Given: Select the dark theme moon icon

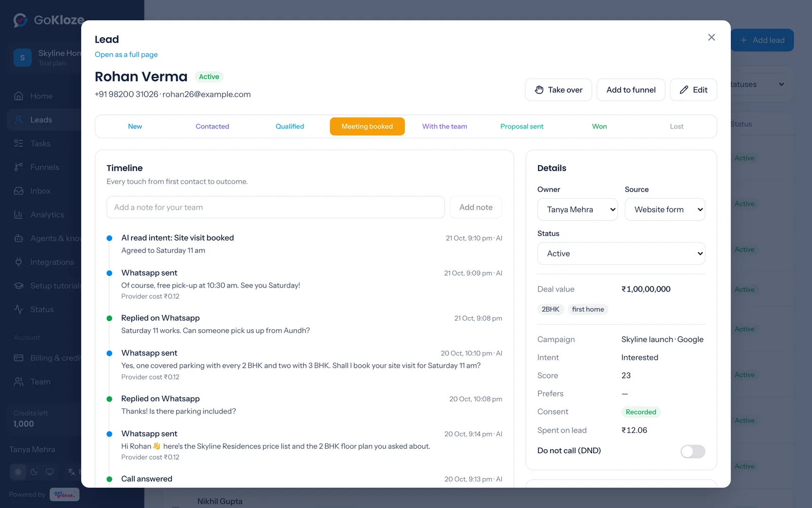Looking at the screenshot, I should click(x=34, y=472).
